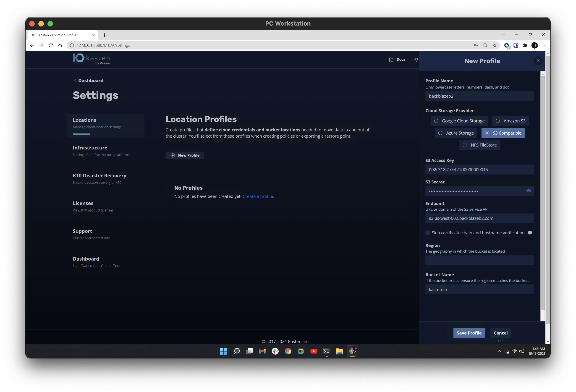
Task: Close the New Profile panel
Action: coord(538,61)
